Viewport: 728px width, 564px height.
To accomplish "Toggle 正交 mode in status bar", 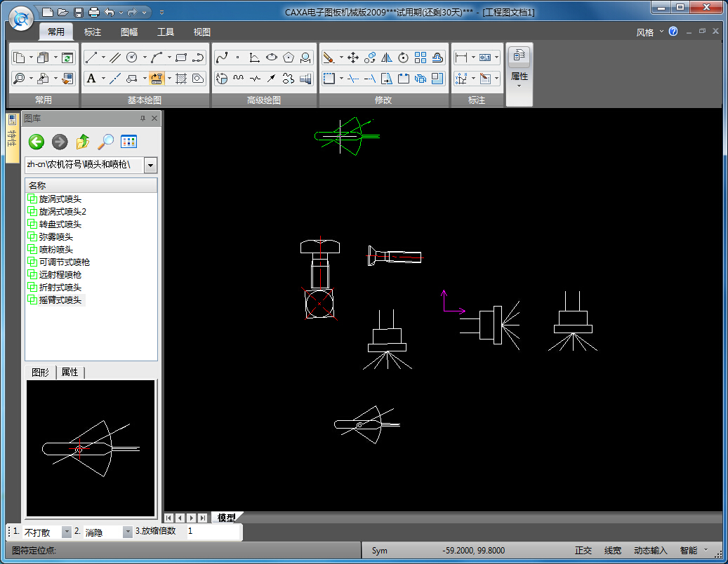I will 583,551.
